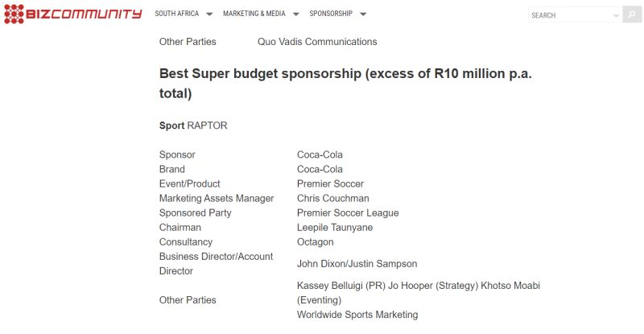Click the Quo Vadis Communications text
644x334 pixels.
click(317, 42)
